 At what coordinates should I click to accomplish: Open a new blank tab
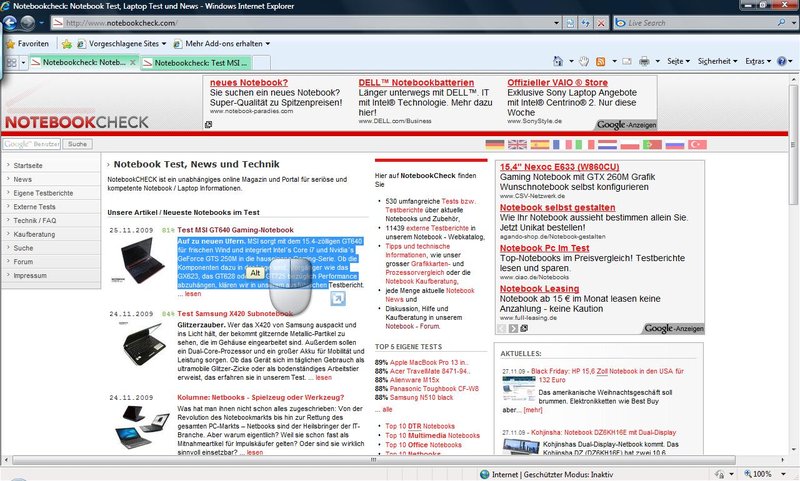(x=261, y=63)
